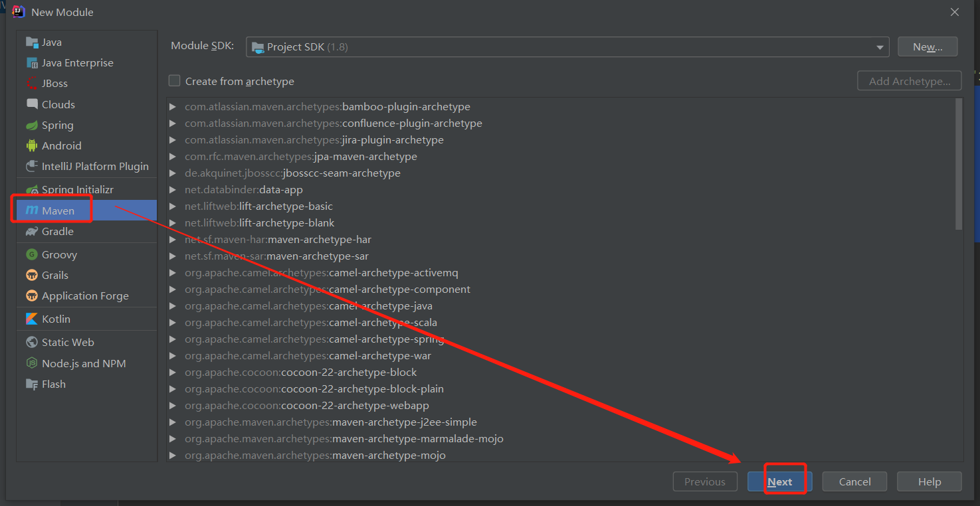Expand lift-archetype-basic entry
The height and width of the screenshot is (506, 980).
173,207
